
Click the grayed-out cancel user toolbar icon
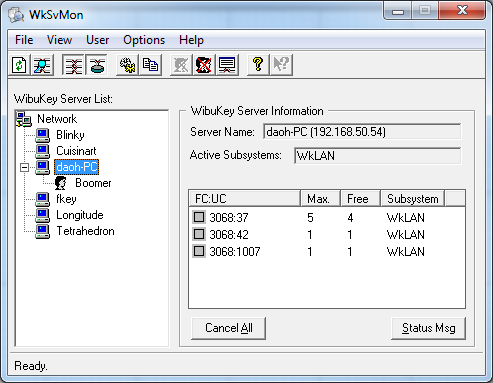point(181,65)
